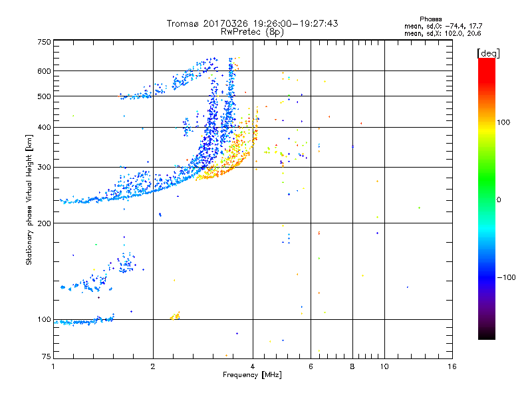The height and width of the screenshot is (399, 532).
Task: Click the 8 label on the frequency axis
Action: pyautogui.click(x=352, y=366)
